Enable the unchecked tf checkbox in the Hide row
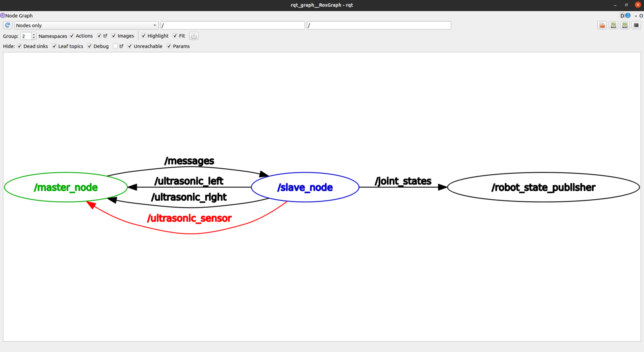 coord(116,46)
